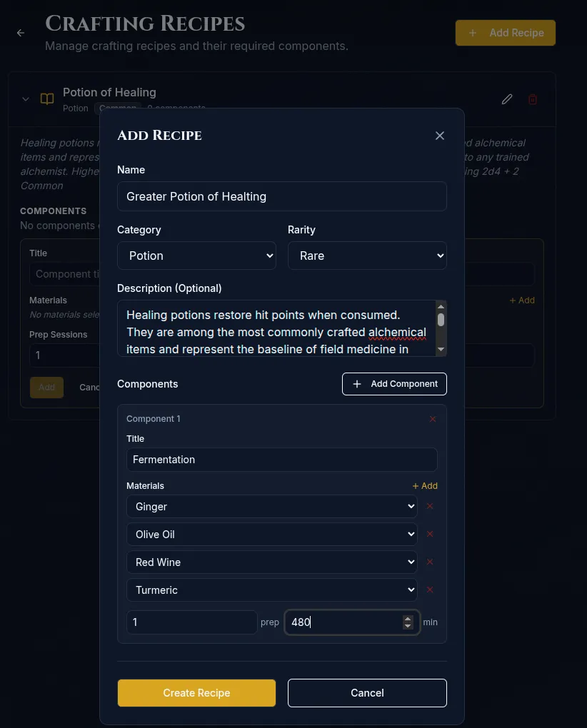The width and height of the screenshot is (587, 728).
Task: Click the background Add button under Prep Sessions
Action: (x=46, y=388)
